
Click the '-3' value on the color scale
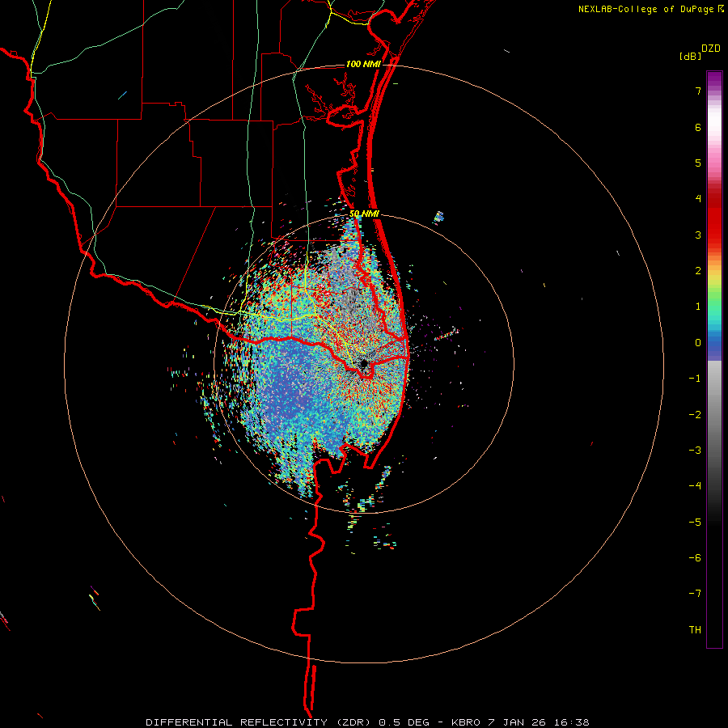pos(695,451)
